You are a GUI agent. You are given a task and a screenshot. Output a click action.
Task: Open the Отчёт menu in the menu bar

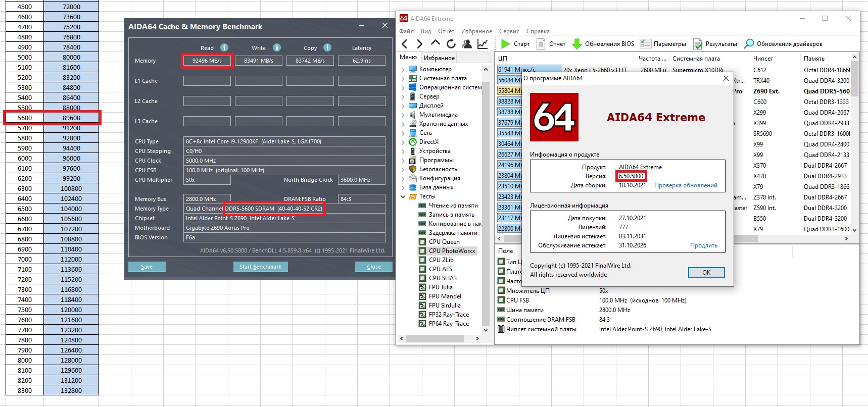coord(446,31)
